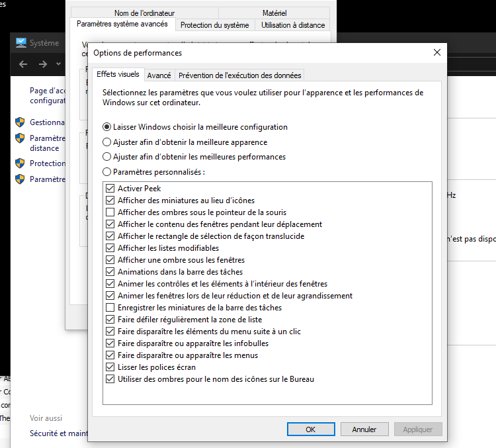Select Laisser Windows choisir la meilleure configuration
Viewport: 496px width, 448px height.
click(195, 127)
